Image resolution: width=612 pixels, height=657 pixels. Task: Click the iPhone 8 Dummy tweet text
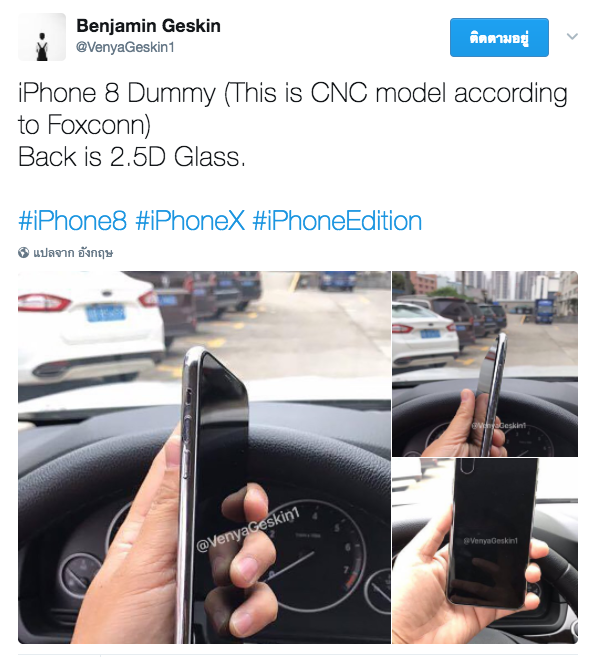292,109
